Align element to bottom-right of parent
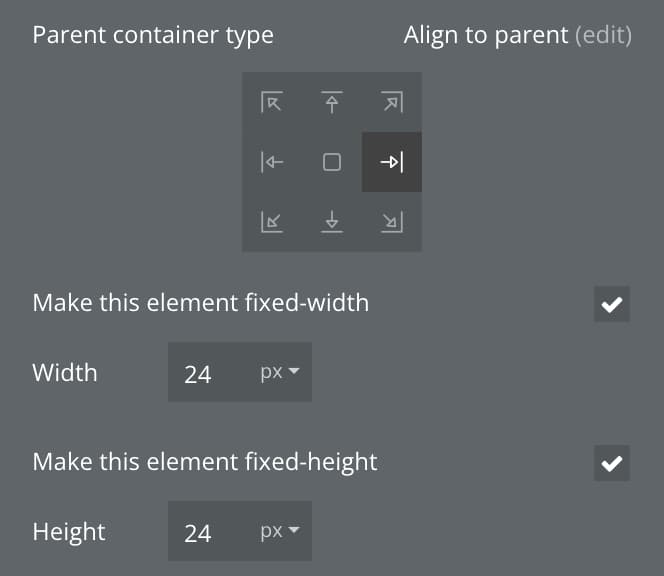Image resolution: width=664 pixels, height=576 pixels. [392, 222]
